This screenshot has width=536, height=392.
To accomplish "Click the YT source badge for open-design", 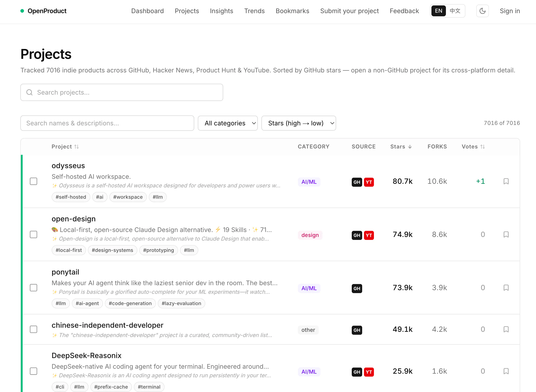I will [x=369, y=235].
